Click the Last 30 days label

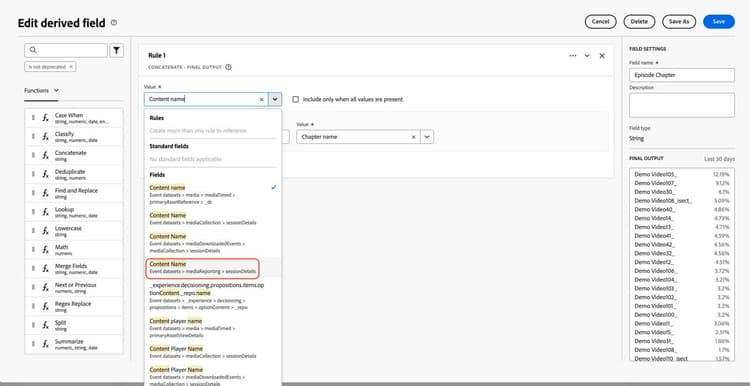point(719,159)
